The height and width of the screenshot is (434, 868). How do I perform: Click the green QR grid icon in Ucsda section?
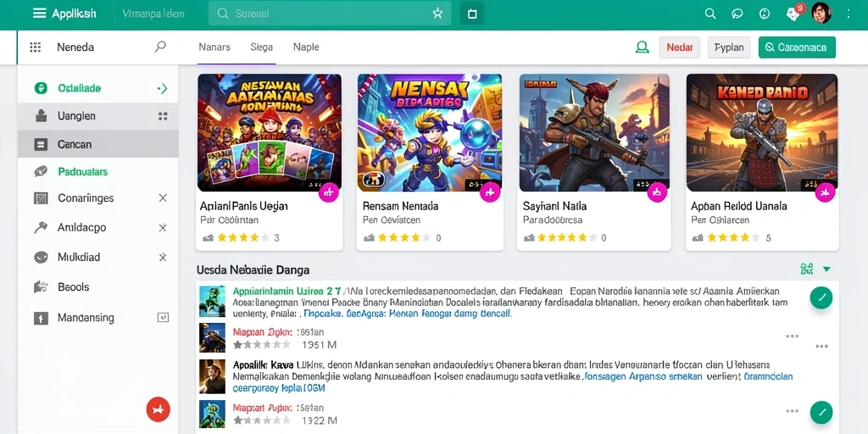[807, 269]
